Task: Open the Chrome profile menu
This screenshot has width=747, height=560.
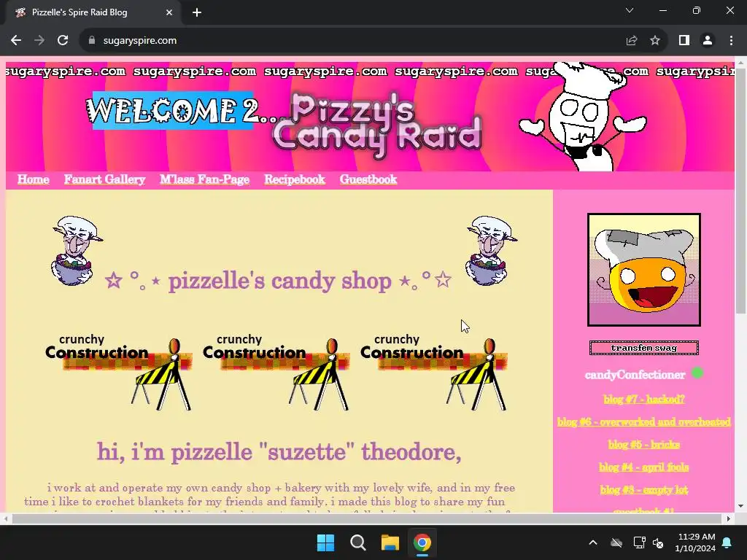Action: click(708, 41)
